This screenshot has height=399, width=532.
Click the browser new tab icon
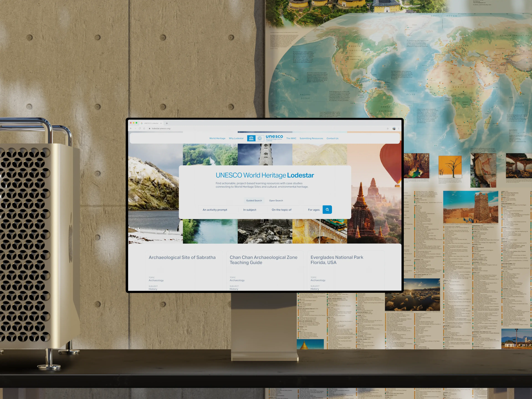pos(167,123)
